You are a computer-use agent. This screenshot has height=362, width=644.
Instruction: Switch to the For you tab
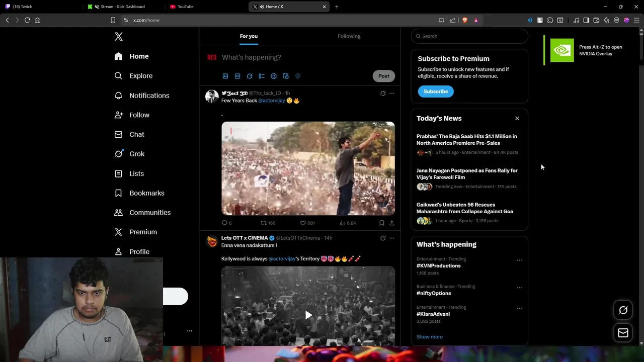click(x=249, y=36)
